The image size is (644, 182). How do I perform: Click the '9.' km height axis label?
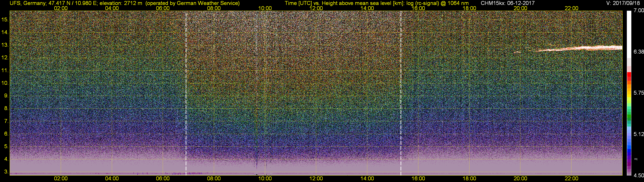coord(6,96)
